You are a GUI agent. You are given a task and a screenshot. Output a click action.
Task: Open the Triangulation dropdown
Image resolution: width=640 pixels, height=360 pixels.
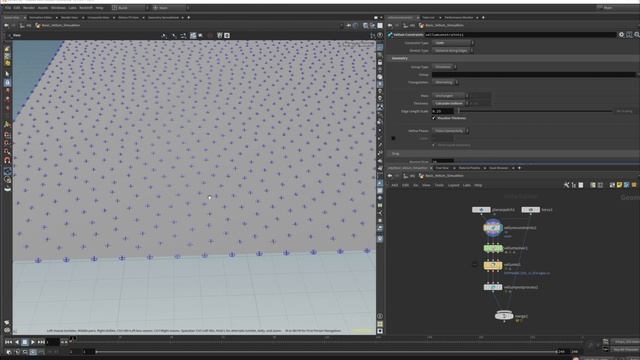click(x=445, y=82)
